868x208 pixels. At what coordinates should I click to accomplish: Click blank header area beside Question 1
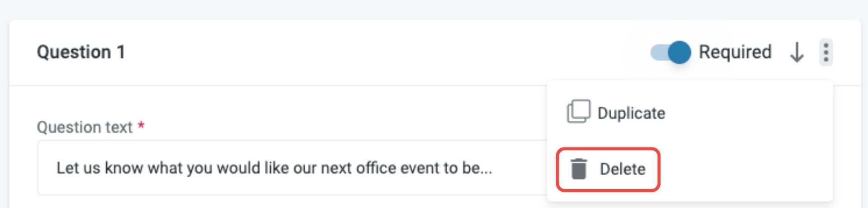click(362, 52)
